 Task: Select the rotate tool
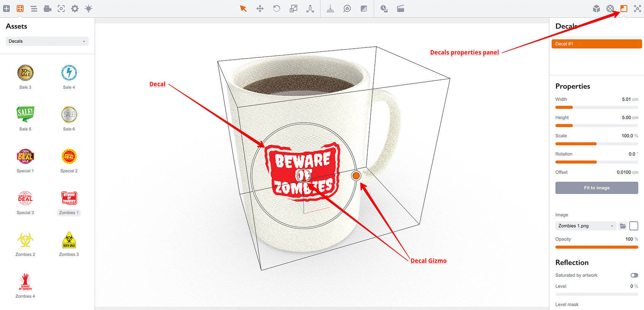(277, 8)
